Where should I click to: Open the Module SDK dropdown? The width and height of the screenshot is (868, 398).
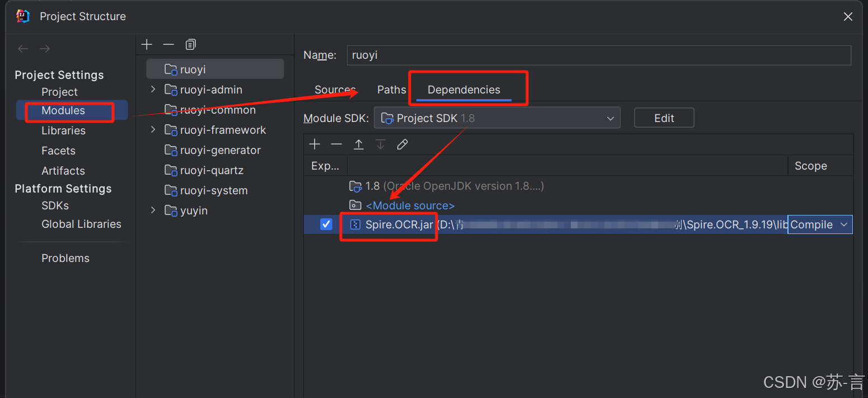pos(497,118)
